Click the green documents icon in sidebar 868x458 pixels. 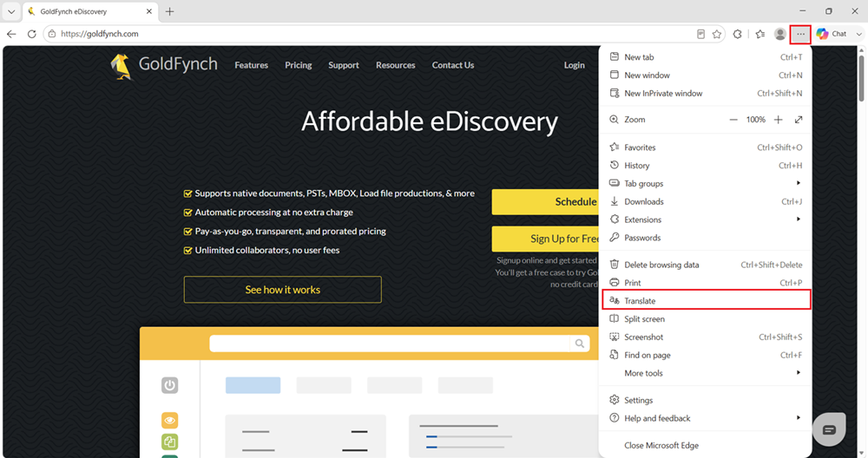click(170, 442)
